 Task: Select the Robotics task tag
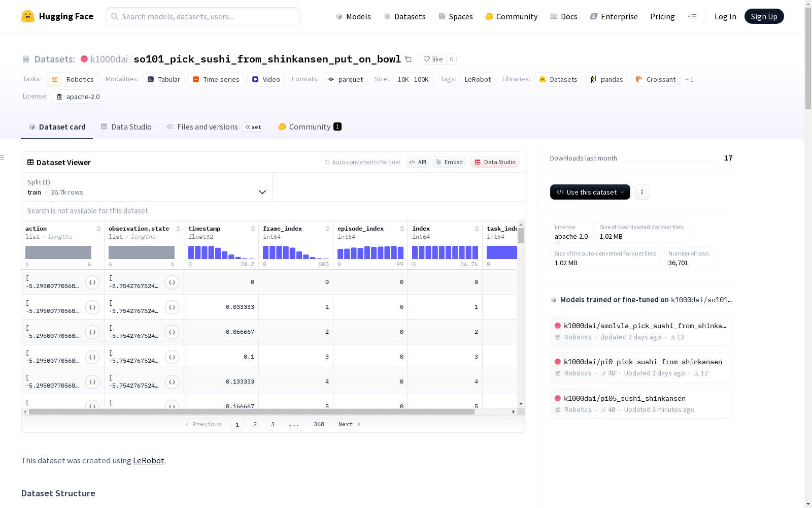pos(72,79)
